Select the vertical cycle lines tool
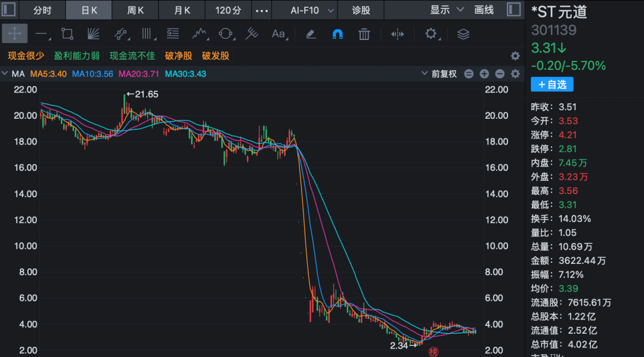 click(x=147, y=33)
